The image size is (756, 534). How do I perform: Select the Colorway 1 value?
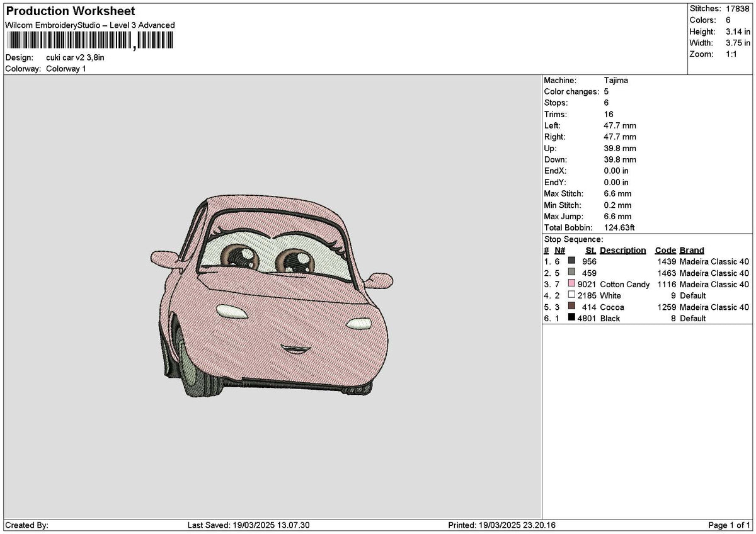pyautogui.click(x=66, y=69)
